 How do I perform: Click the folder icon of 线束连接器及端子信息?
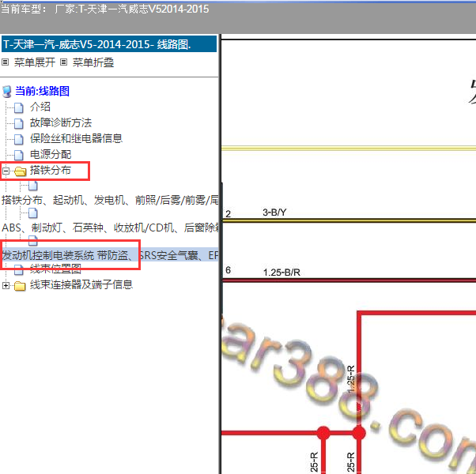[20, 286]
